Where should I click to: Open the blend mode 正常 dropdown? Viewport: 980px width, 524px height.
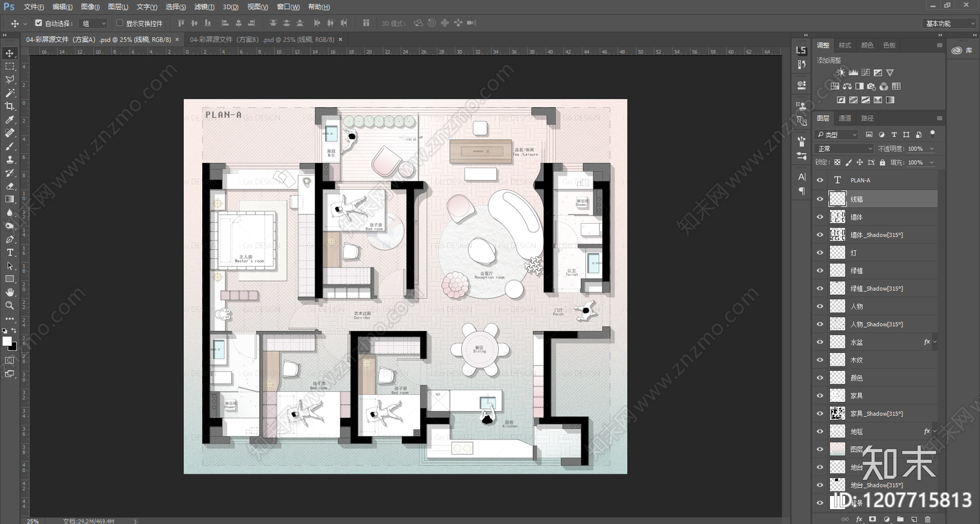pos(844,148)
